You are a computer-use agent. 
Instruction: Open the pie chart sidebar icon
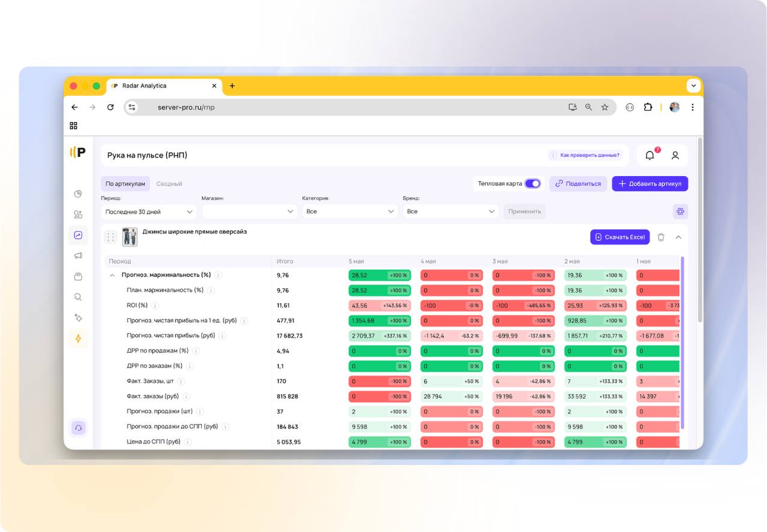[x=78, y=194]
